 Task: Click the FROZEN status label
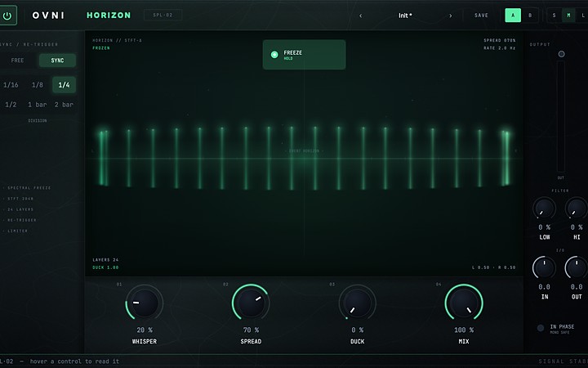[x=101, y=48]
